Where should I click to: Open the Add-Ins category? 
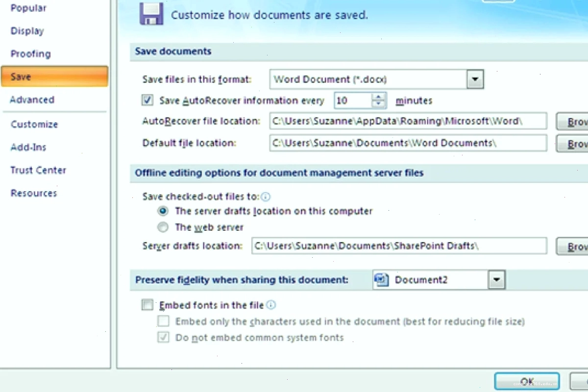point(28,147)
